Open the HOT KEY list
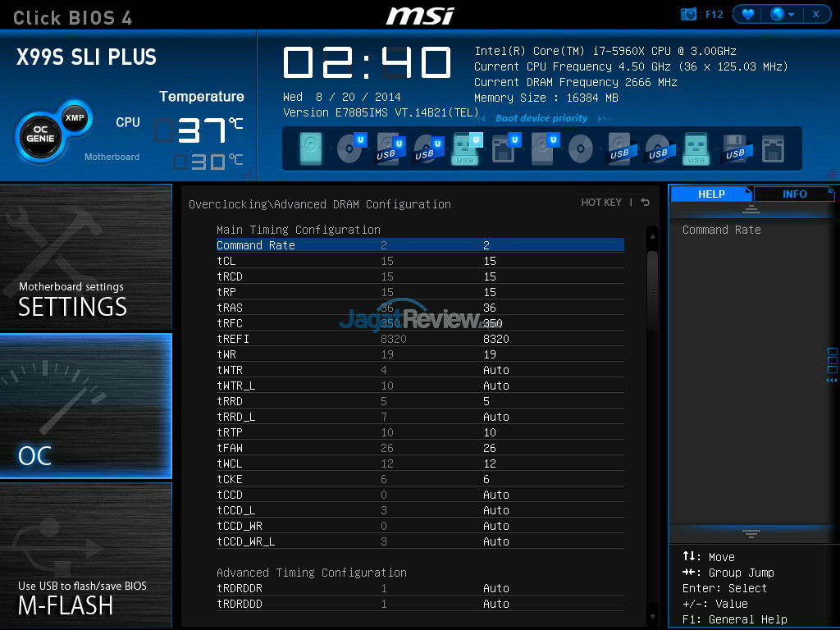Image resolution: width=840 pixels, height=630 pixels. coord(601,203)
